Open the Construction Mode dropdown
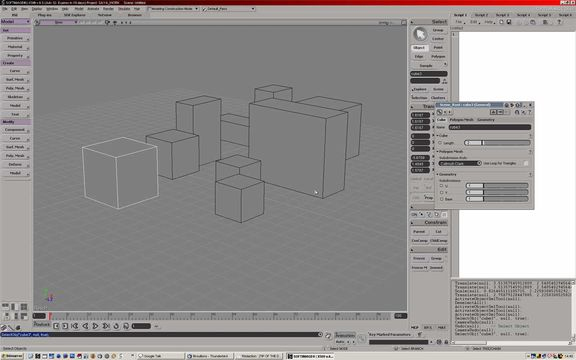This screenshot has height=360, width=576. 173,8
